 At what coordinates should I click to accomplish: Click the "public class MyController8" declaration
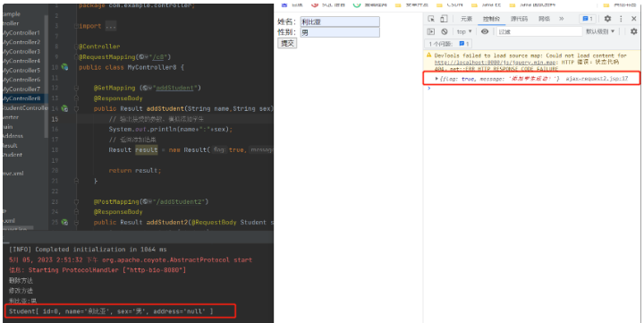click(x=131, y=67)
